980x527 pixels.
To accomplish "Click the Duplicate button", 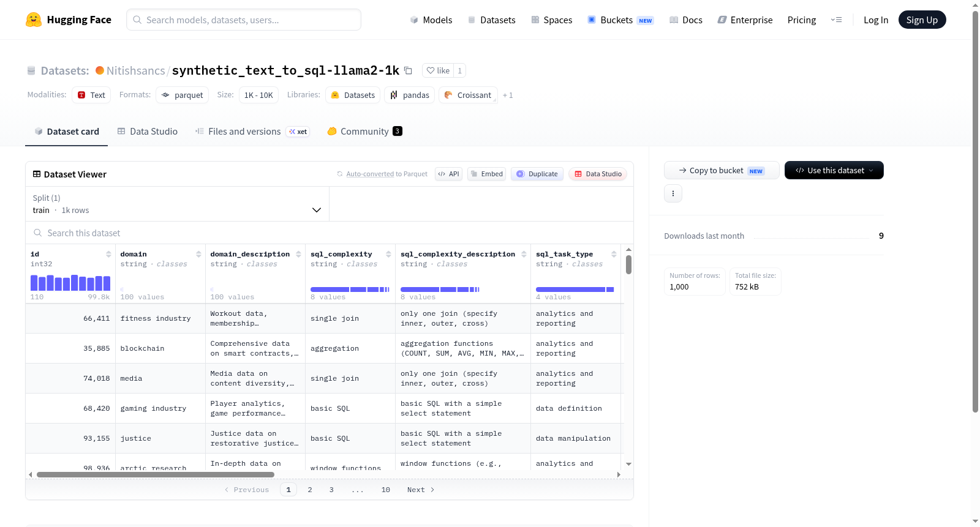I will click(537, 174).
